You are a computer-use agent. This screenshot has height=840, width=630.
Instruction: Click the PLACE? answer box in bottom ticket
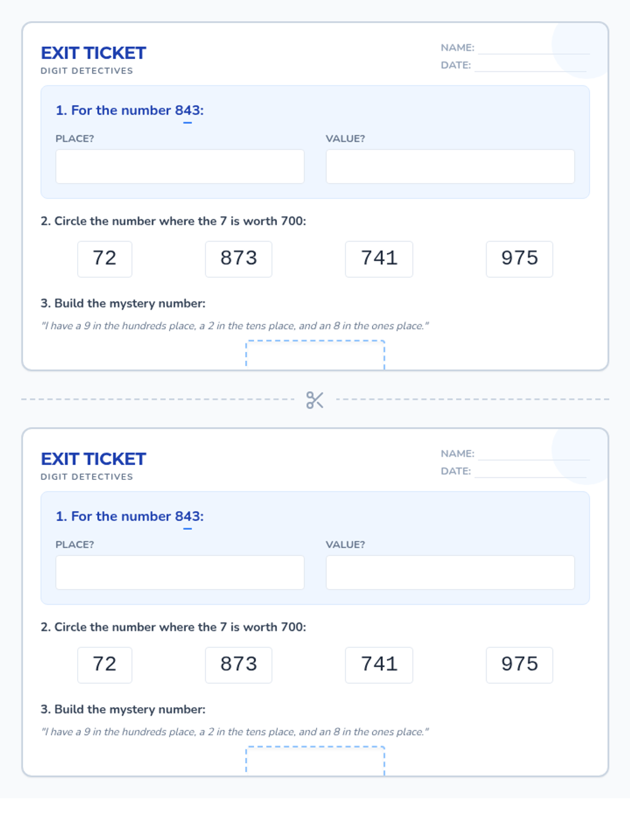click(180, 572)
